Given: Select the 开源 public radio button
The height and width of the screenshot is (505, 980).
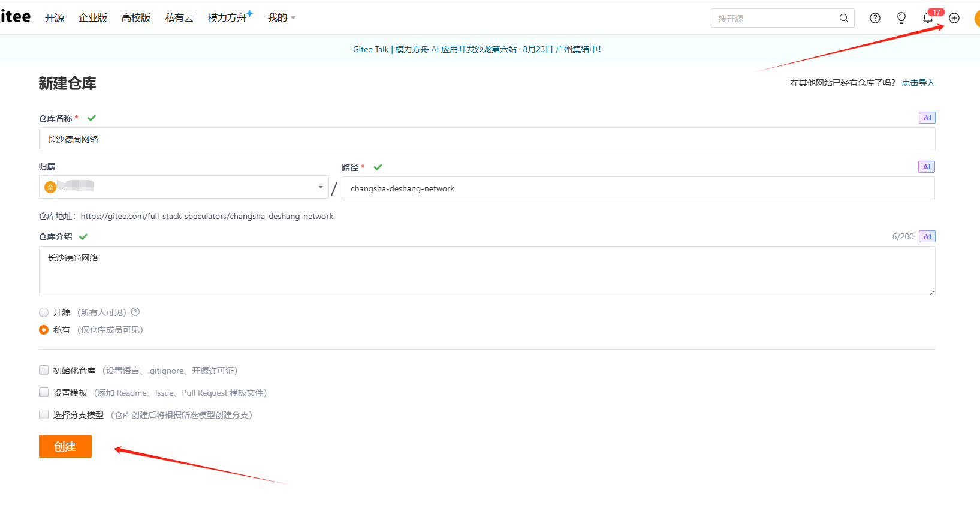Looking at the screenshot, I should [44, 312].
